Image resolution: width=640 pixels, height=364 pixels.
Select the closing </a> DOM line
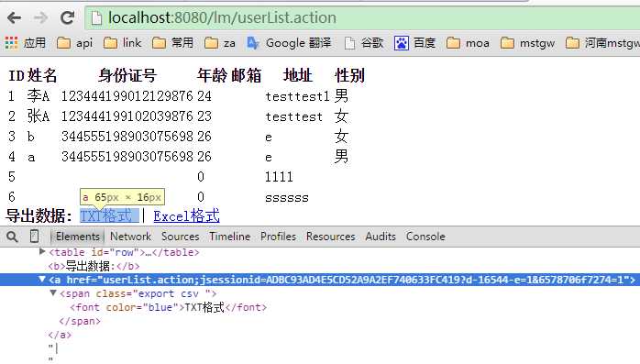60,335
